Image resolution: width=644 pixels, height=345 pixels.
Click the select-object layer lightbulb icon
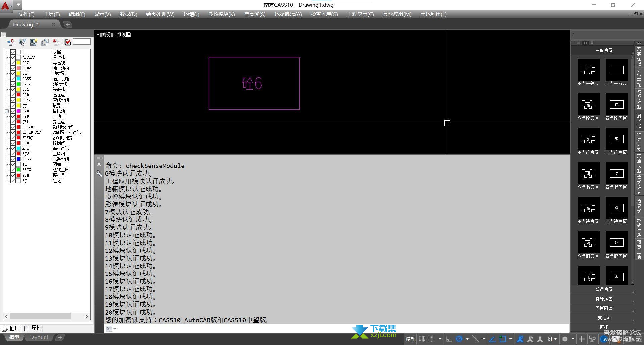[x=22, y=42]
